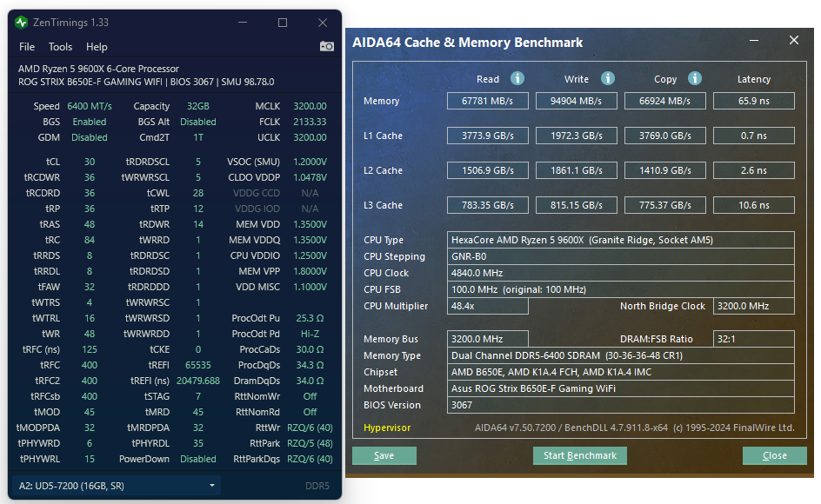
Task: Click the DRAM:FSB Ratio 32:1 field
Action: click(x=754, y=339)
